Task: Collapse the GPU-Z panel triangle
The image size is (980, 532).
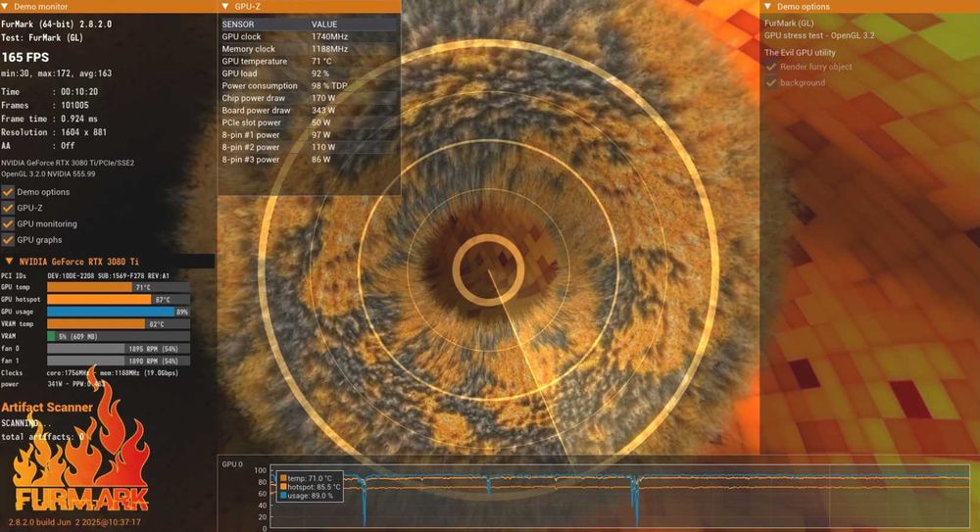Action: (x=225, y=6)
